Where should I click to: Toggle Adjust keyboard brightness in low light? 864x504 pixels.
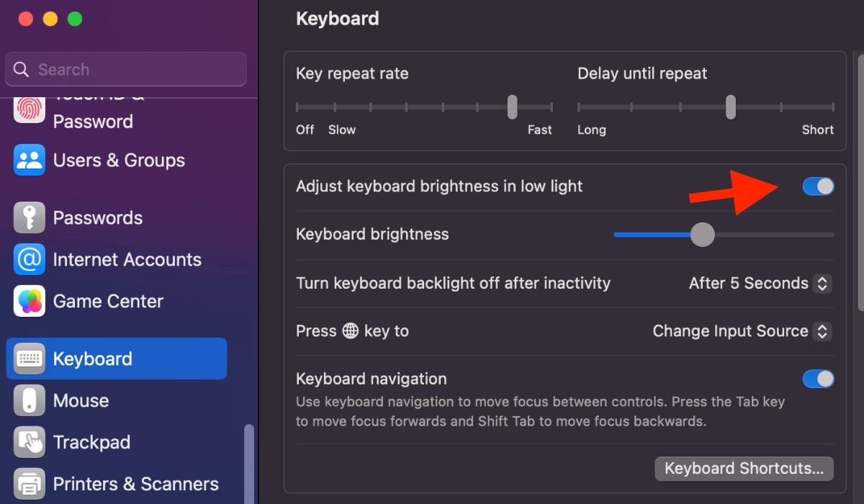point(818,186)
